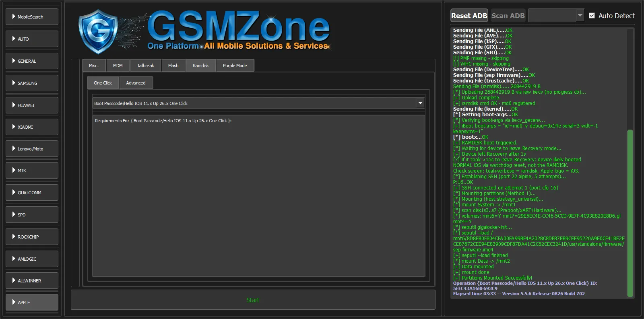Click the 'Device left Recovery after 1s' log line
Screen dimensions: 644x319
(489, 154)
